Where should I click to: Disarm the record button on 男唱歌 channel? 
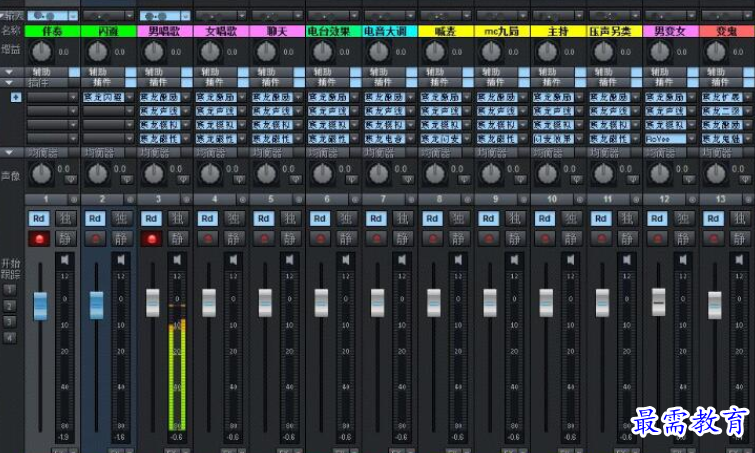151,238
